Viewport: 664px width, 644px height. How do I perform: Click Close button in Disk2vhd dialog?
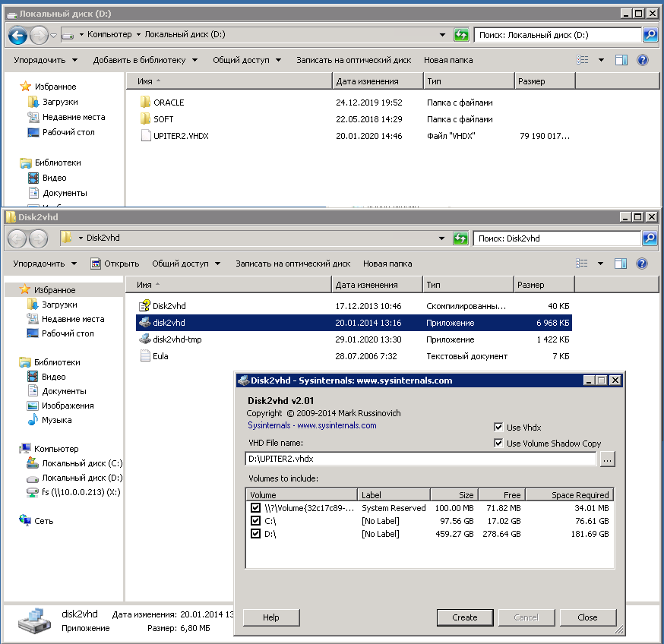tap(588, 617)
